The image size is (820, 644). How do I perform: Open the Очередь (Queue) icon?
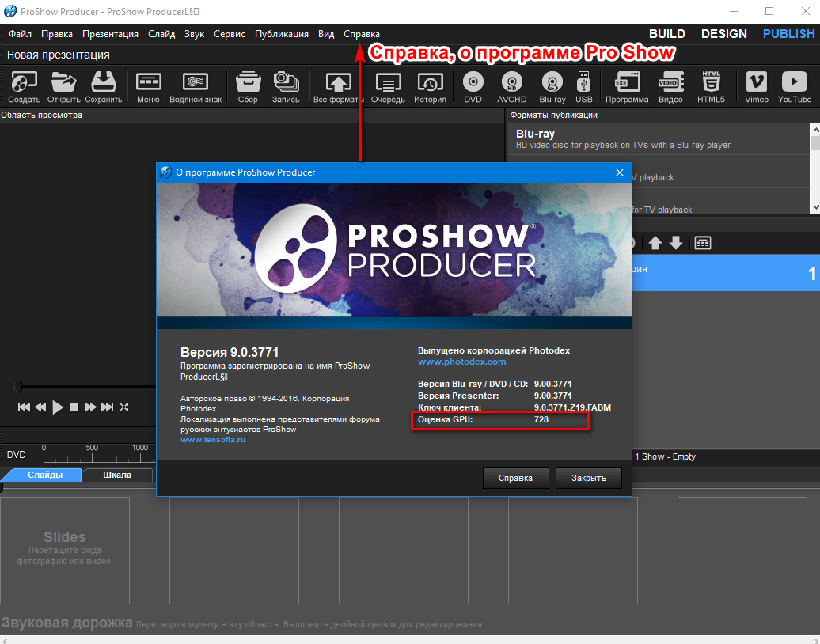(388, 87)
